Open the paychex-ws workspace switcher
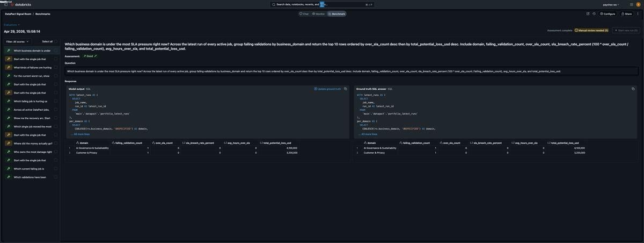This screenshot has width=644, height=243. 610,4
